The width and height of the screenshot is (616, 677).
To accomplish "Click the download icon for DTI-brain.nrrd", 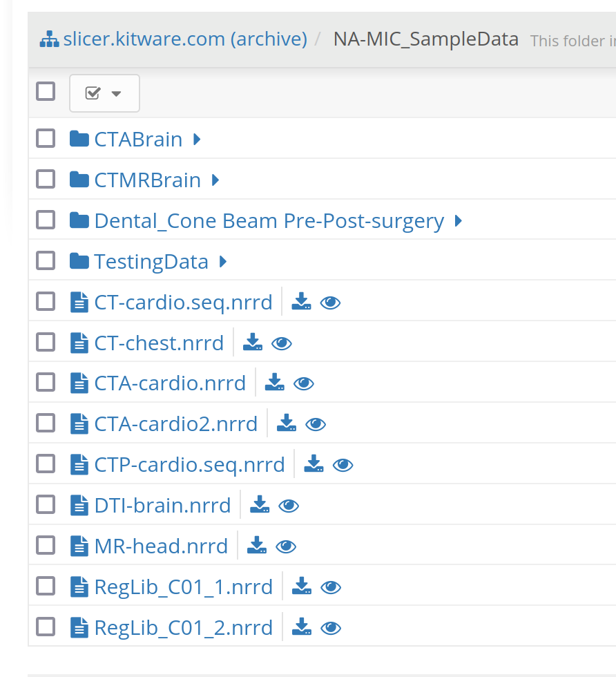I will point(260,505).
